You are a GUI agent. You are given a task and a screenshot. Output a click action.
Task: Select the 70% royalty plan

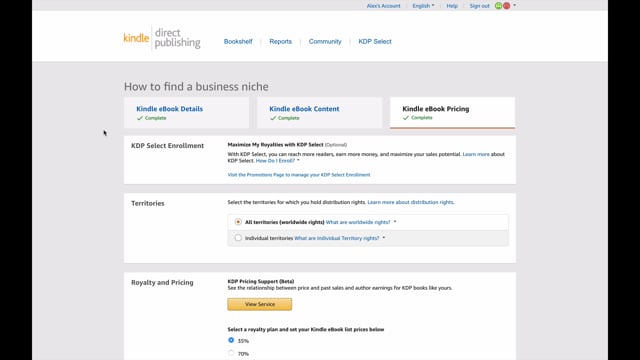click(231, 353)
